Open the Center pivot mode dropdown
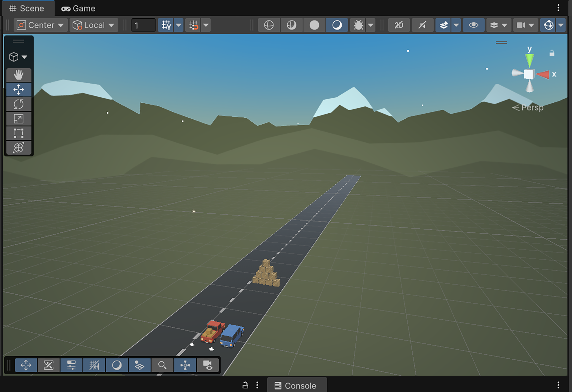Screen dimensions: 572x392 pyautogui.click(x=41, y=25)
